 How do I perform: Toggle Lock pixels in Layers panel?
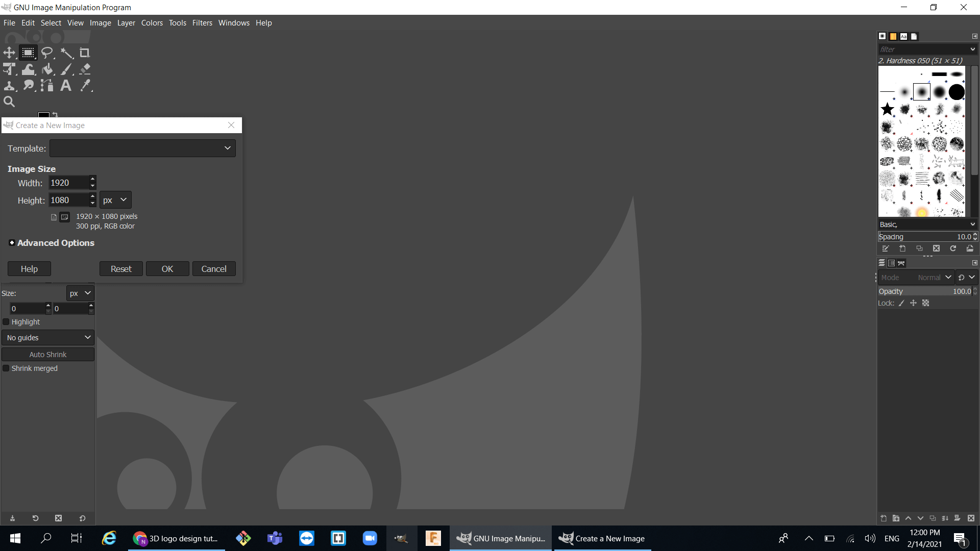tap(901, 303)
